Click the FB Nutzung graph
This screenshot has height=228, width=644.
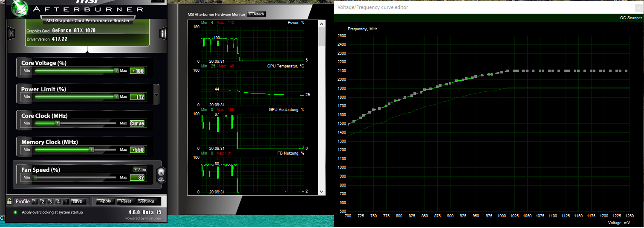pos(252,174)
